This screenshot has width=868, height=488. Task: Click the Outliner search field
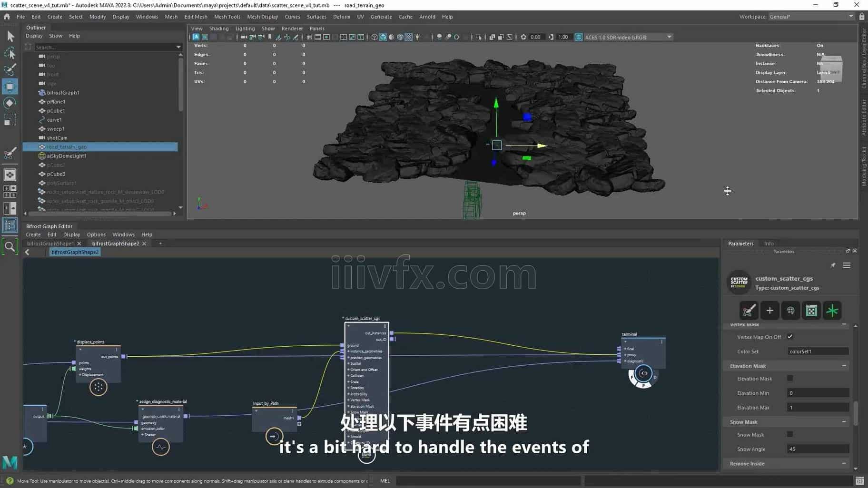click(105, 47)
